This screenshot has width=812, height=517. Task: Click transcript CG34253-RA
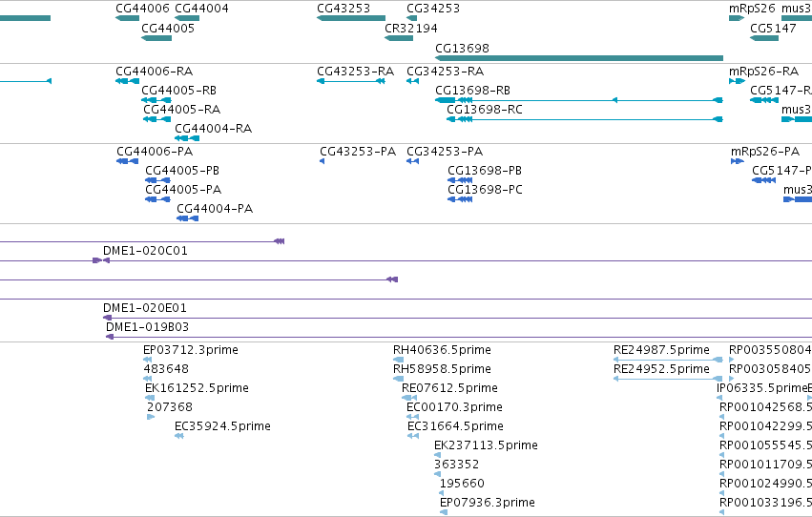pos(413,81)
